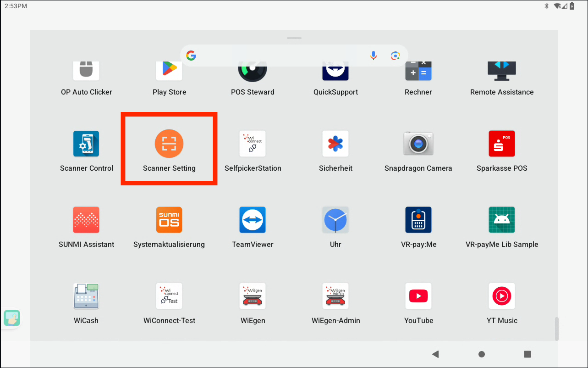Open the TeamViewer app
The image size is (588, 368).
[x=253, y=220]
